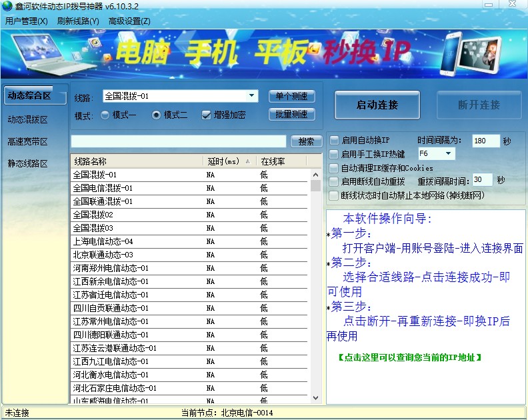Click 当前节点: 北京电信-0014 status text
Screen dimensions: 528x420
pyautogui.click(x=227, y=413)
